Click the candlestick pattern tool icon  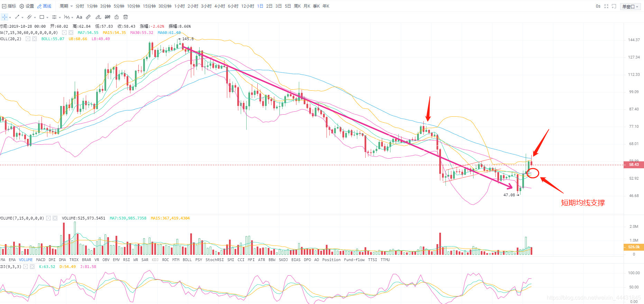point(108,17)
